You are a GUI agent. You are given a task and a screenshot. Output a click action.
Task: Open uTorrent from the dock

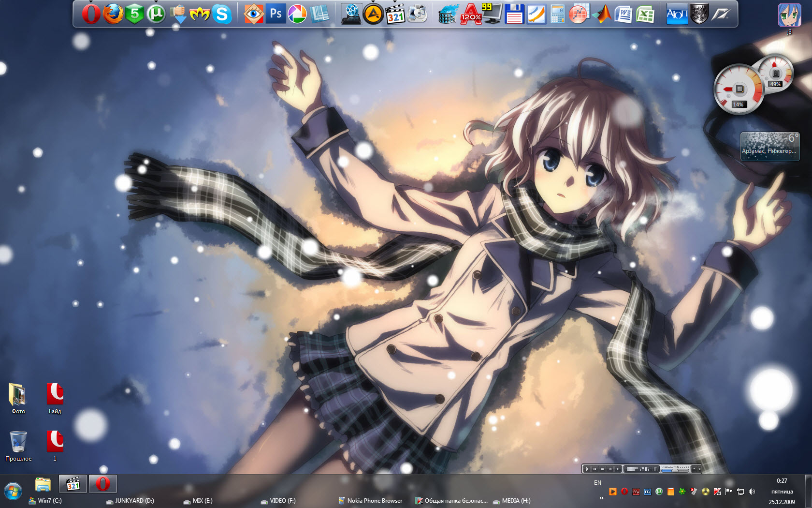[156, 14]
